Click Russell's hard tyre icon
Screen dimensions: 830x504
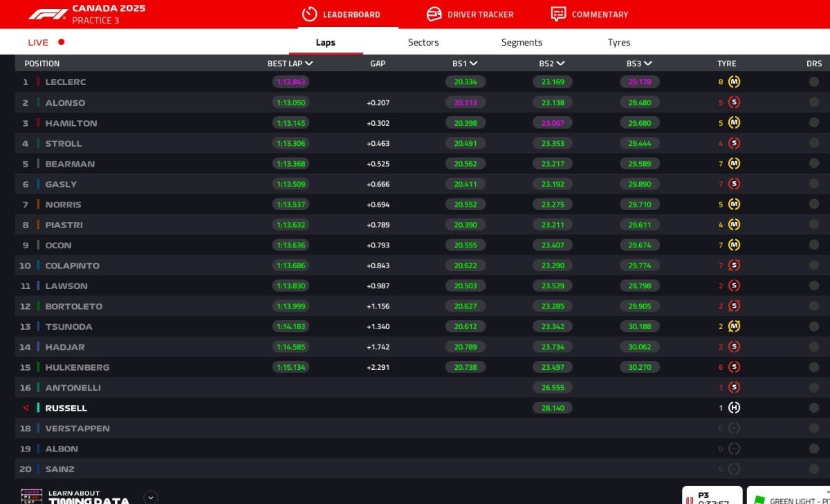(x=734, y=408)
